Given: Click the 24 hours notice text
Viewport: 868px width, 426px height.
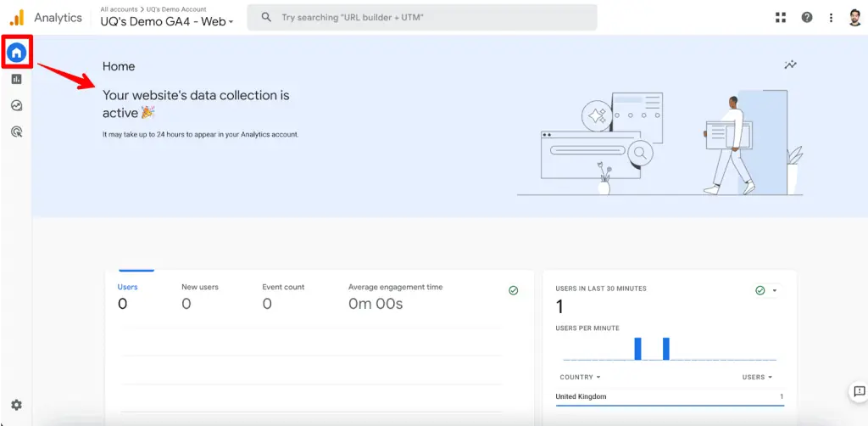Looking at the screenshot, I should (x=200, y=135).
